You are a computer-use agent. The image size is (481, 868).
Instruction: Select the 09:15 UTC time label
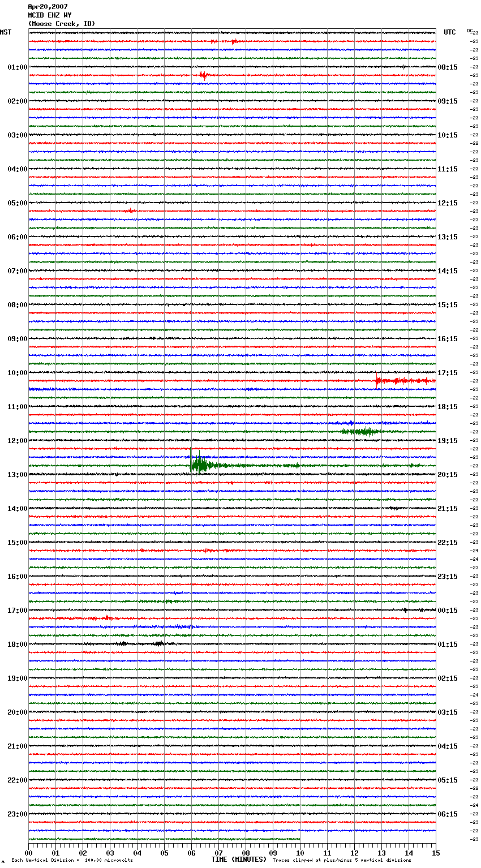point(448,101)
